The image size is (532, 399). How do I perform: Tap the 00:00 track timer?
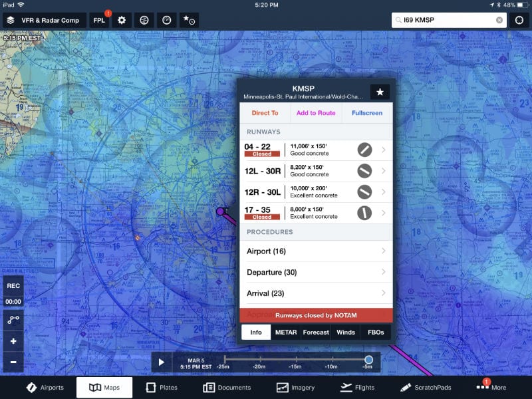(13, 302)
